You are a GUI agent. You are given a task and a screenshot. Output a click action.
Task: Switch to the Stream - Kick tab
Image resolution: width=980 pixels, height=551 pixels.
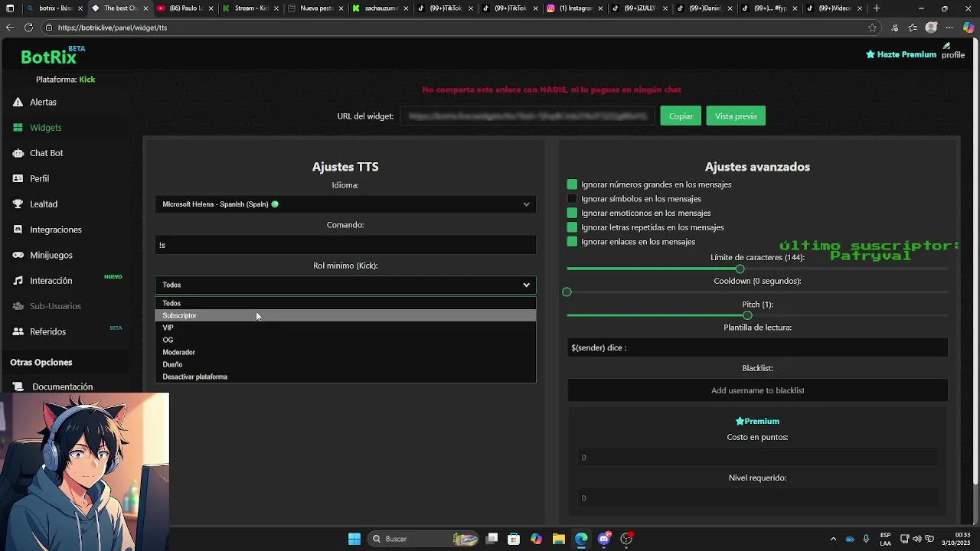249,8
